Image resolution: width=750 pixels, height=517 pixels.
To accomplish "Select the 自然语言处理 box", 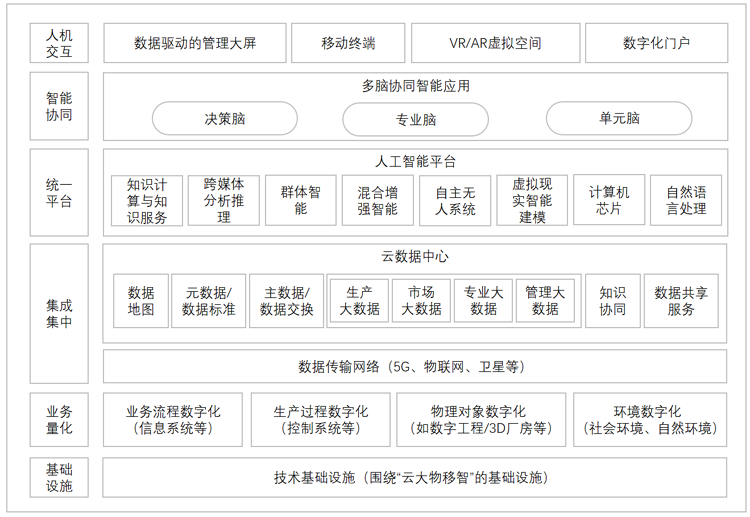I will 686,200.
